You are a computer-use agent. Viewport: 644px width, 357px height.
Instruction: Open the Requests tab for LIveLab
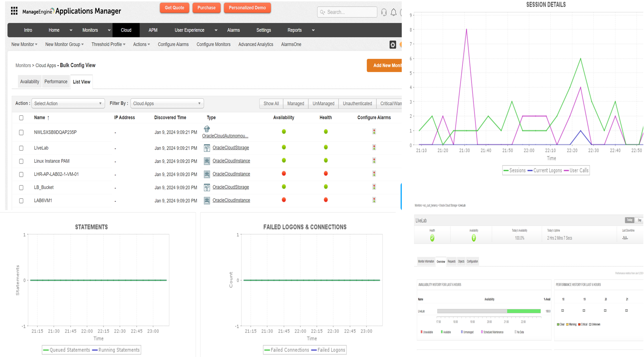[x=451, y=262]
